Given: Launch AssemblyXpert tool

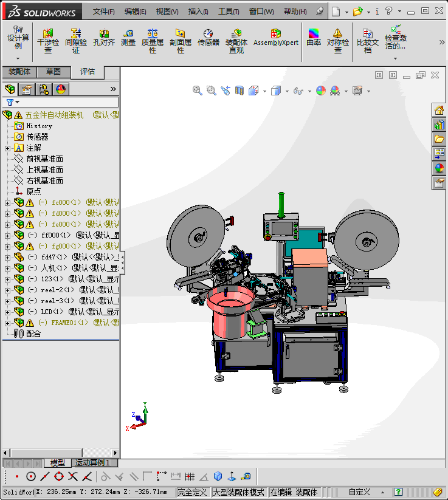Looking at the screenshot, I should (x=276, y=38).
